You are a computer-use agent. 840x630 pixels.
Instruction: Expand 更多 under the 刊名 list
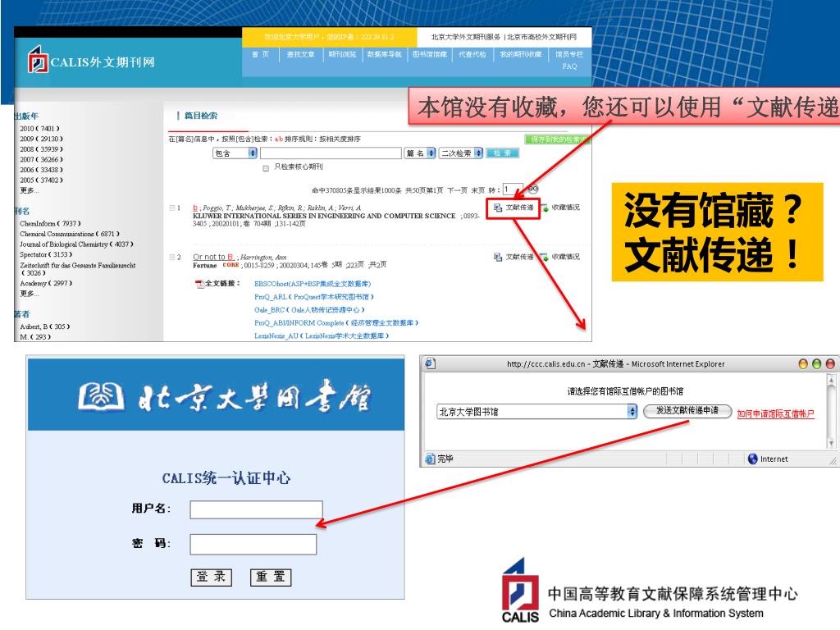tap(29, 294)
